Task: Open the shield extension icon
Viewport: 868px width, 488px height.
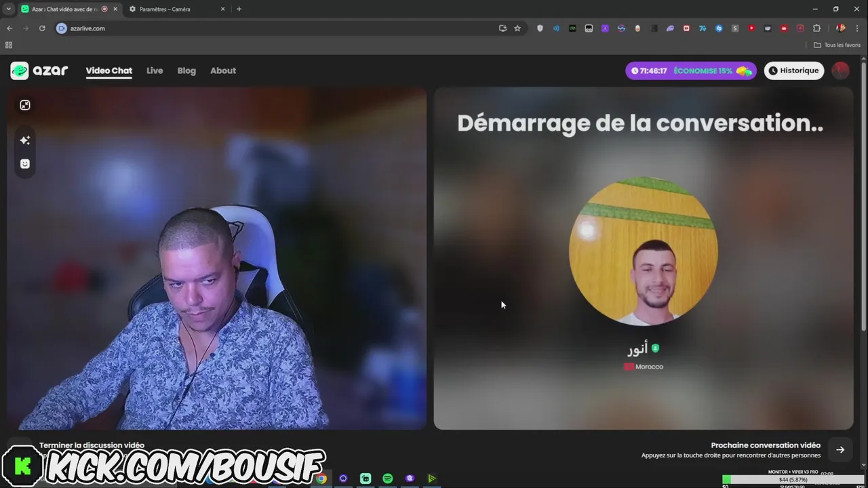Action: coord(540,28)
